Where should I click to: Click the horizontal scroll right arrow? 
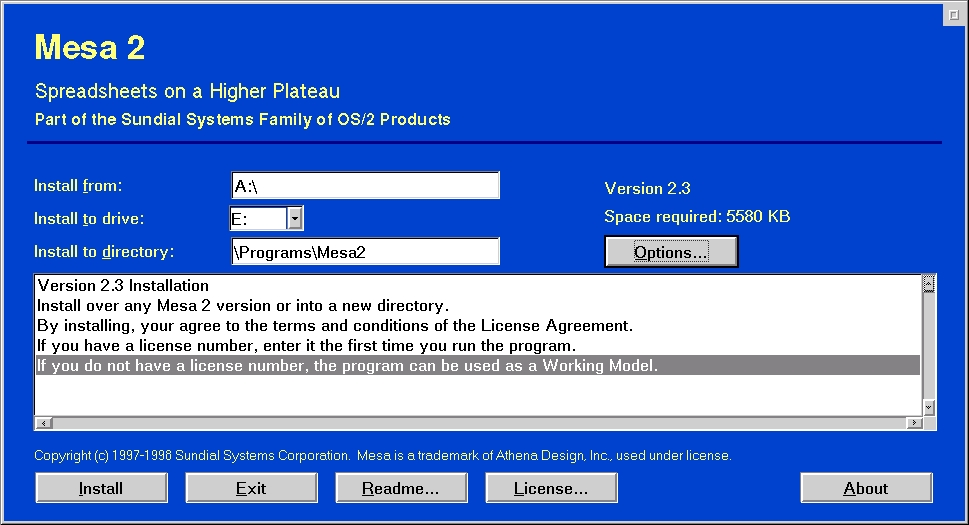point(914,423)
